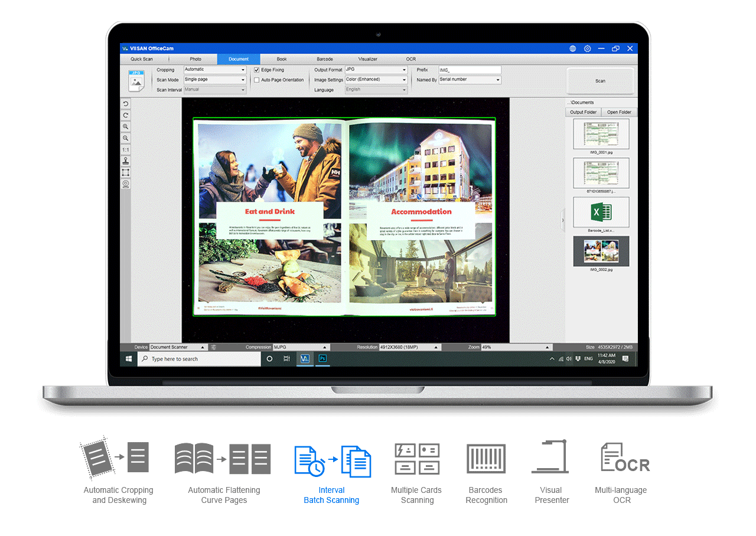Enable Auto Page Orientation checkbox

pyautogui.click(x=257, y=80)
